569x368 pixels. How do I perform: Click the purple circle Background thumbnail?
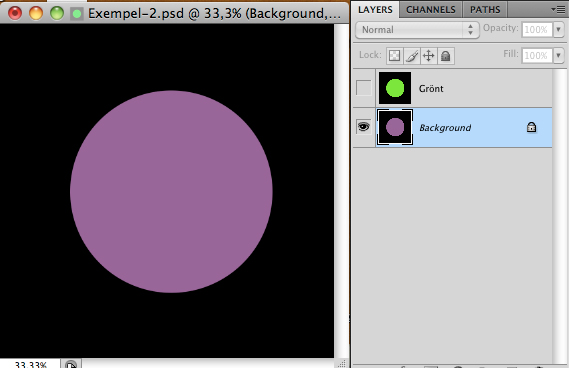tap(395, 127)
